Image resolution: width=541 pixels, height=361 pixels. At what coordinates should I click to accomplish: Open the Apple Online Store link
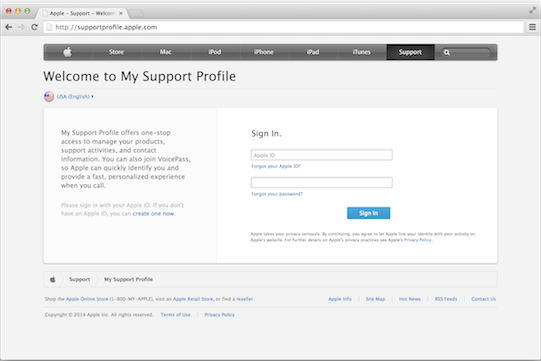(x=87, y=299)
